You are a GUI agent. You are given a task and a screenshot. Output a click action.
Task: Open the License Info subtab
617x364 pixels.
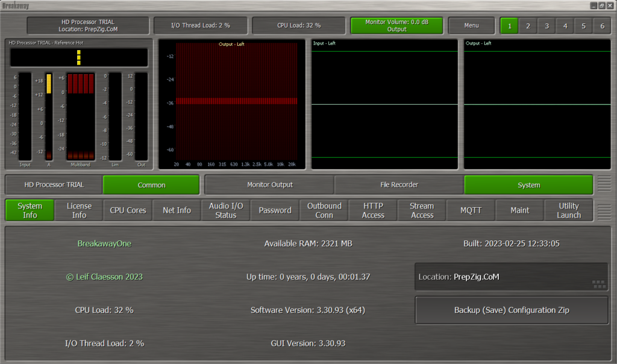79,210
